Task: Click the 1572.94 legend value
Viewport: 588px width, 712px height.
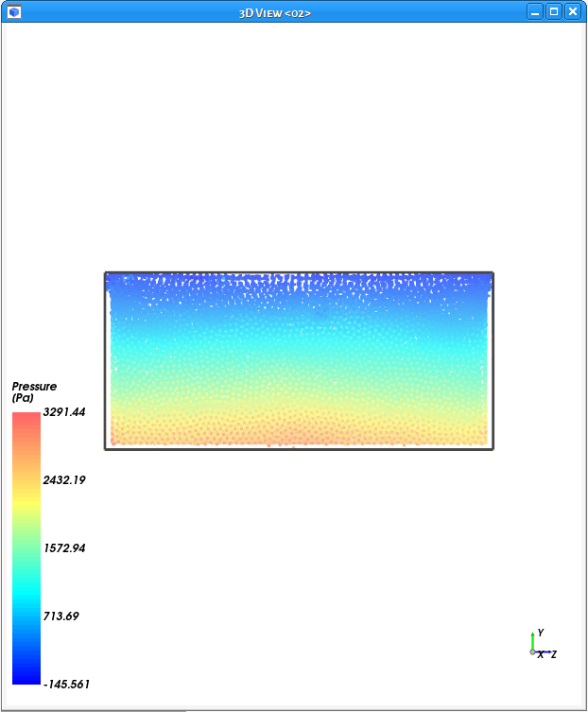Action: pos(64,548)
